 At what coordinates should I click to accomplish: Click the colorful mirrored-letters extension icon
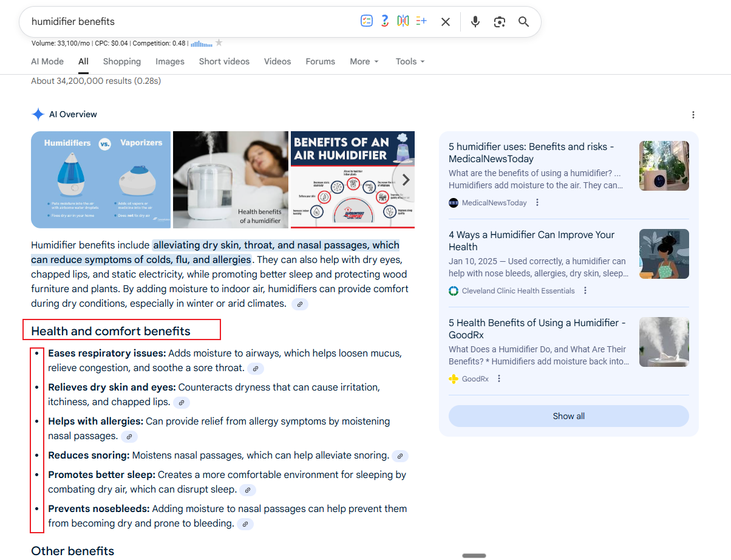[403, 20]
